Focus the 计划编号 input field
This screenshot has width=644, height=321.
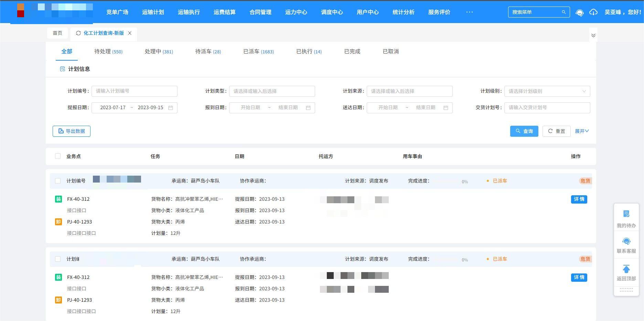pyautogui.click(x=134, y=91)
